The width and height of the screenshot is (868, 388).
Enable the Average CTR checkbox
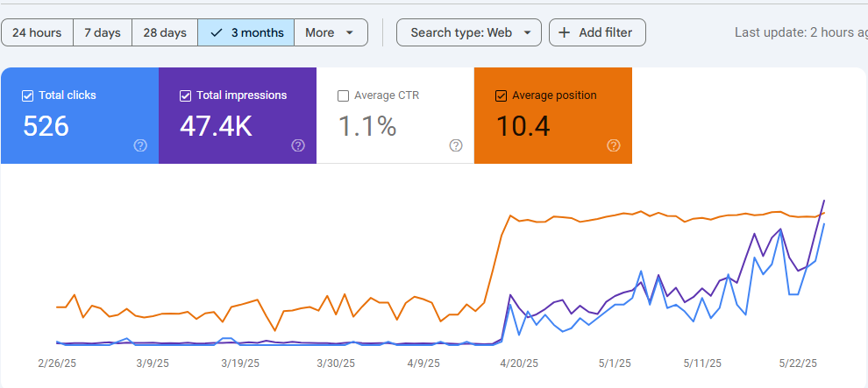point(343,95)
